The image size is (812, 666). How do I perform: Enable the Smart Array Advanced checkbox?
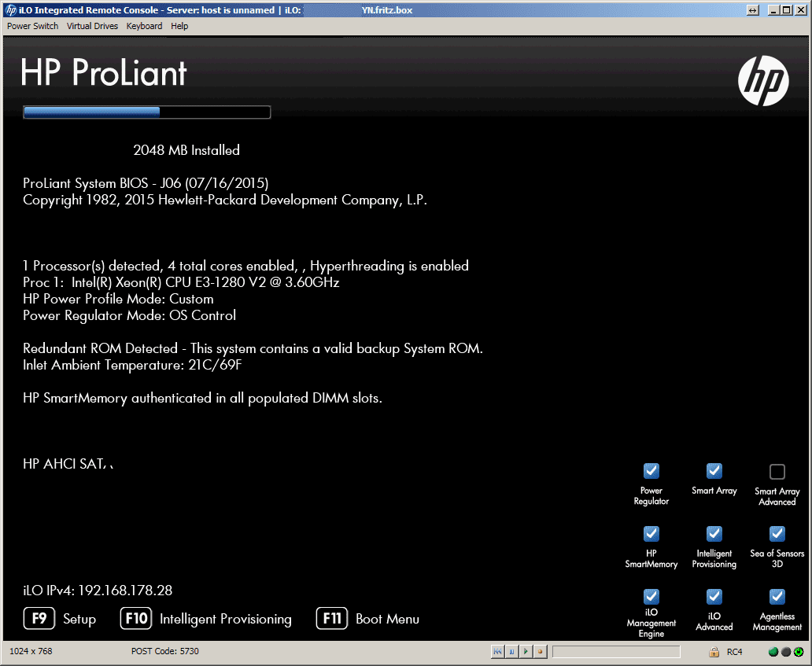point(777,472)
